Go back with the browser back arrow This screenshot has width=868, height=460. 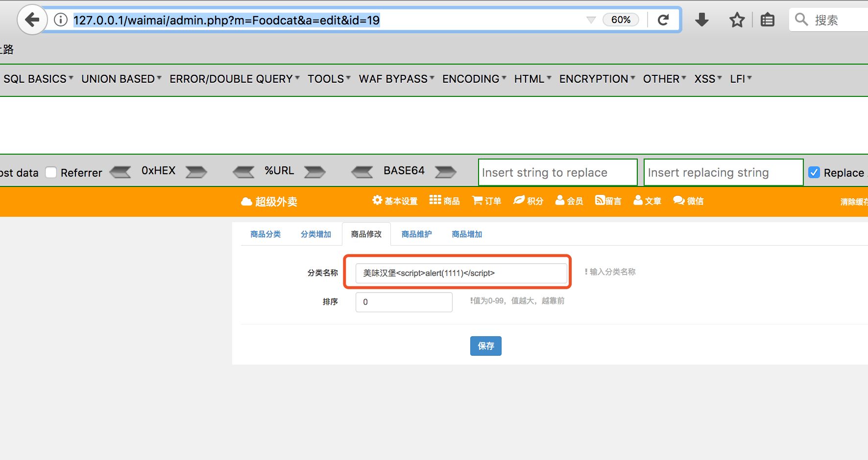click(x=32, y=20)
